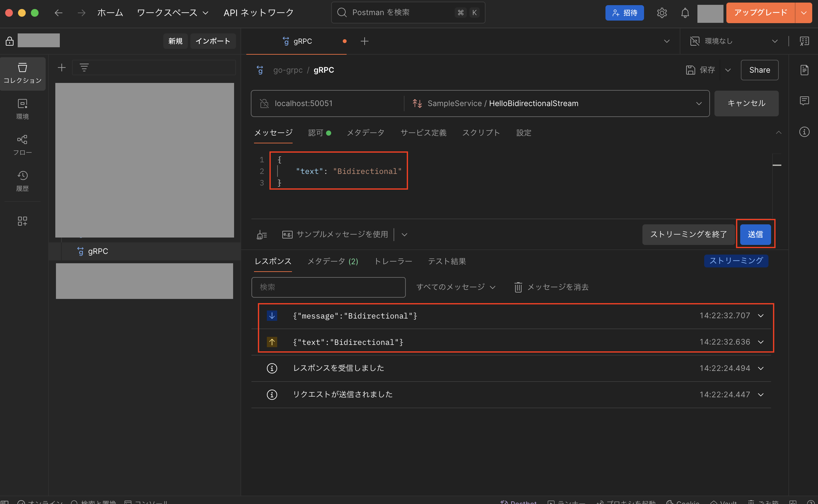818x504 pixels.
Task: Expand the リクエストが送信されました row
Action: tap(761, 394)
